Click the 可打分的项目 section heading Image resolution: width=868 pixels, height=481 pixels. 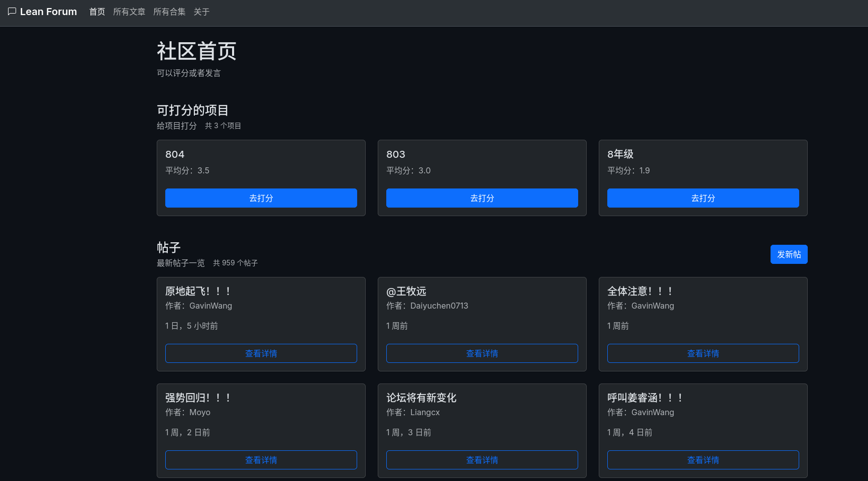(193, 110)
